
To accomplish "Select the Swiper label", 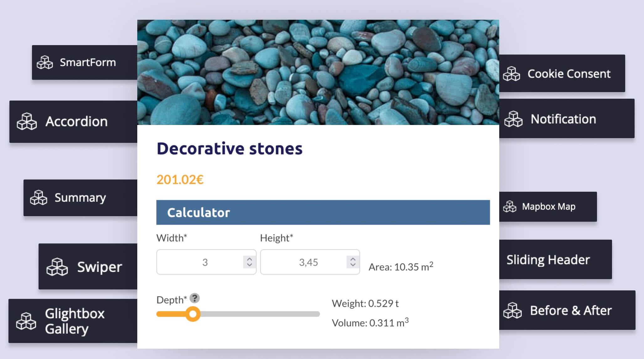I will (100, 267).
